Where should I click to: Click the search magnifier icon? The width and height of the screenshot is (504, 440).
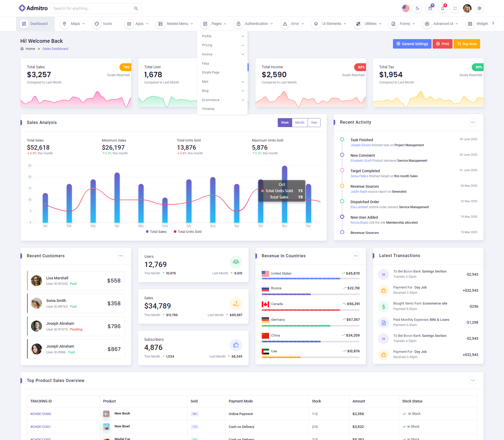click(x=136, y=8)
